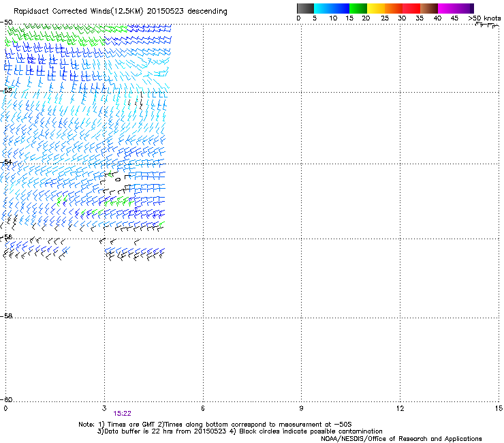Click the latitude label '-50'

point(6,22)
